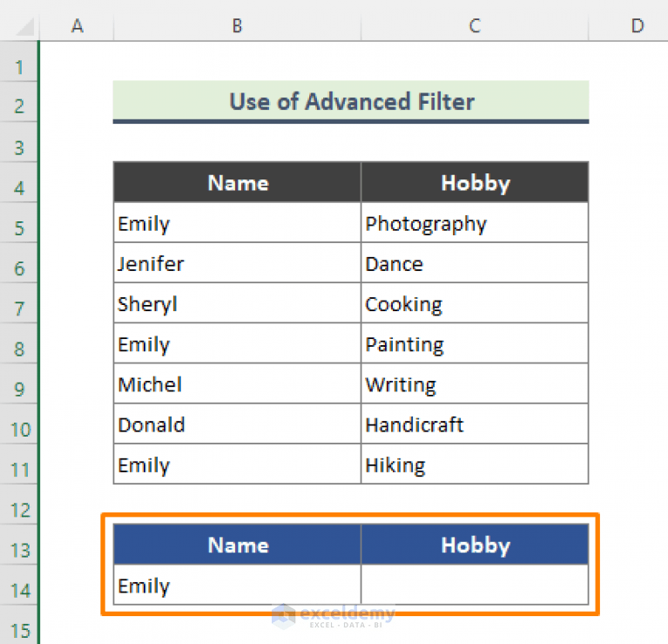Select row 2 header
Image resolution: width=668 pixels, height=644 pixels.
click(x=19, y=102)
